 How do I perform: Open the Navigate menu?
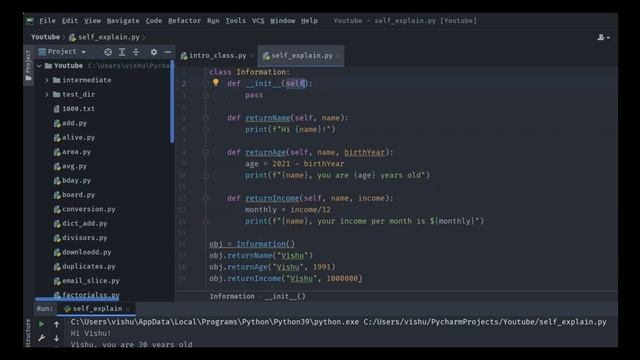tap(123, 20)
